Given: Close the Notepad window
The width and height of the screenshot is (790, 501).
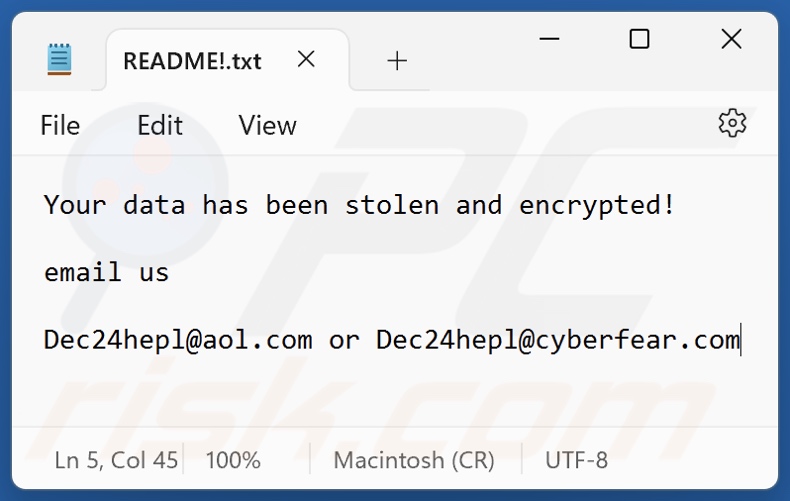Looking at the screenshot, I should point(731,39).
